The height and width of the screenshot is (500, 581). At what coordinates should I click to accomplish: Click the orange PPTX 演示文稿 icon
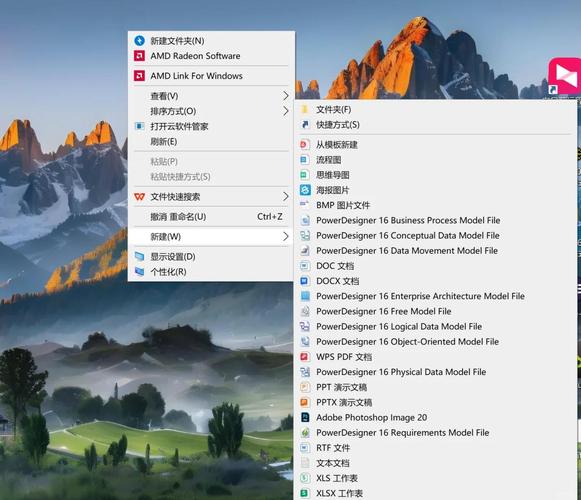coord(305,402)
